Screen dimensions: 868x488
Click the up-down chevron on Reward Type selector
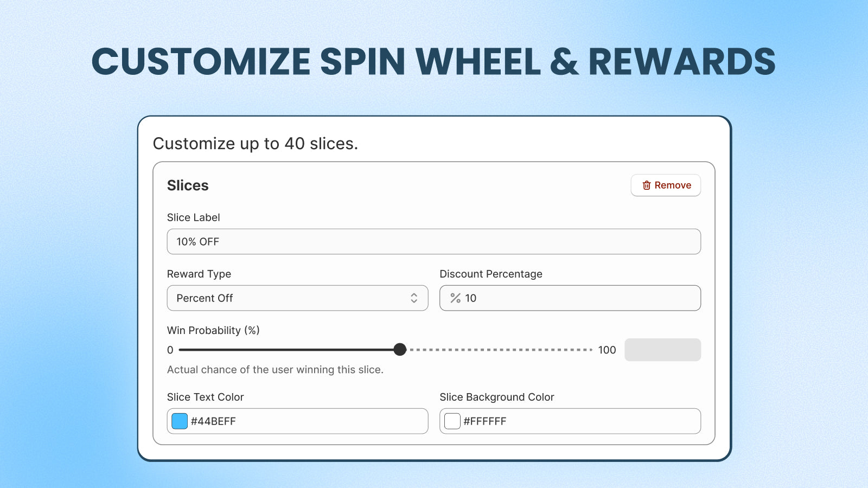(414, 298)
